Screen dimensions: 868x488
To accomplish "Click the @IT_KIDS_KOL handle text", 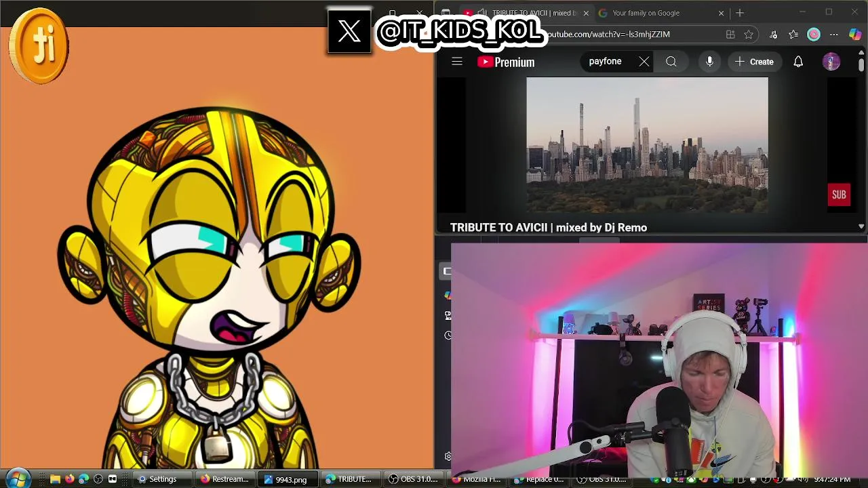I will [x=460, y=31].
